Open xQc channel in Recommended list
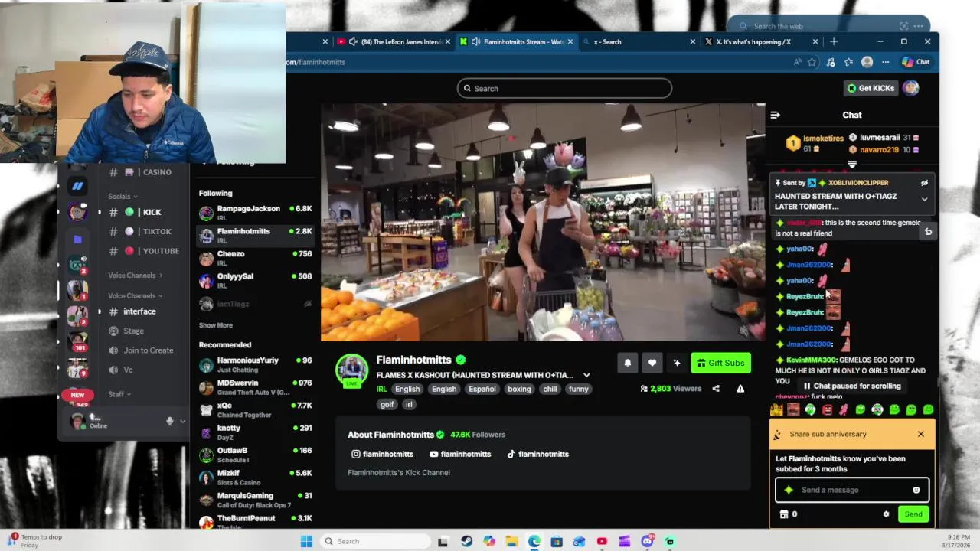Screen dimensions: 980x551 255,409
